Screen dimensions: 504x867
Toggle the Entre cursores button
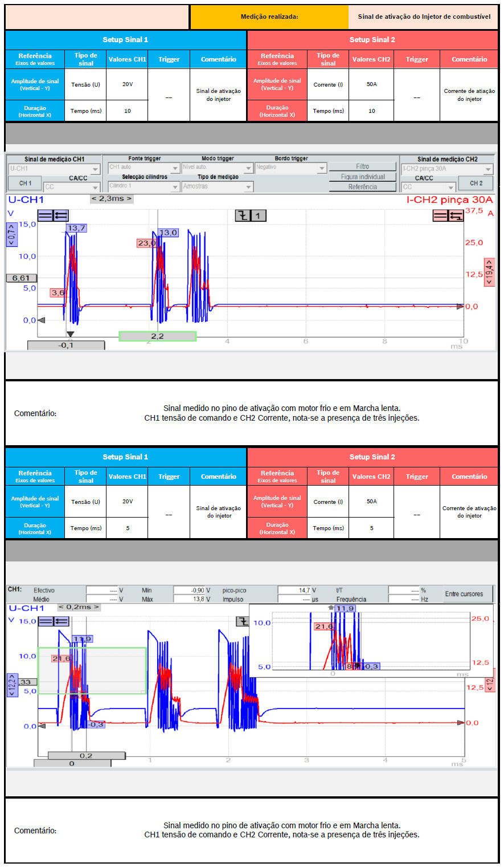click(464, 594)
